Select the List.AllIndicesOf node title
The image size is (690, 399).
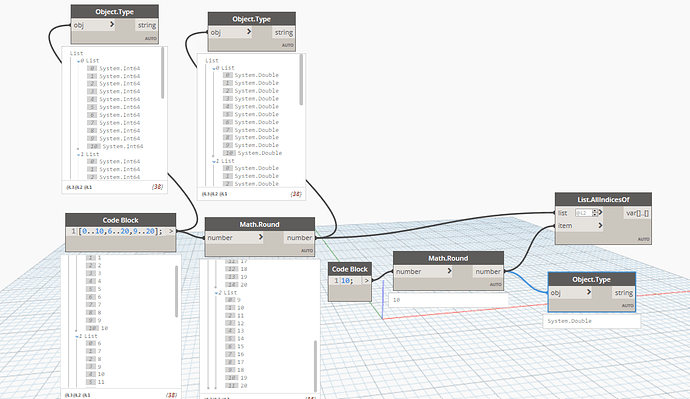point(603,200)
